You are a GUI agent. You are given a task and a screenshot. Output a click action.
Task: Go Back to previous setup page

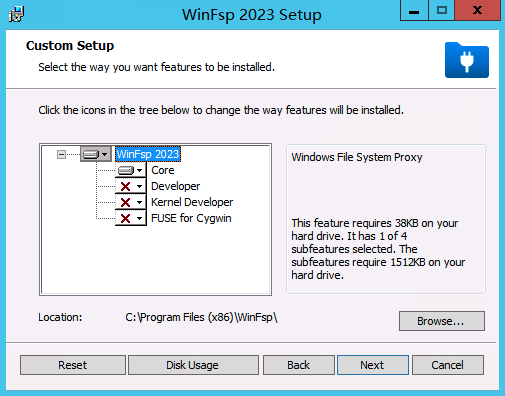tap(299, 365)
